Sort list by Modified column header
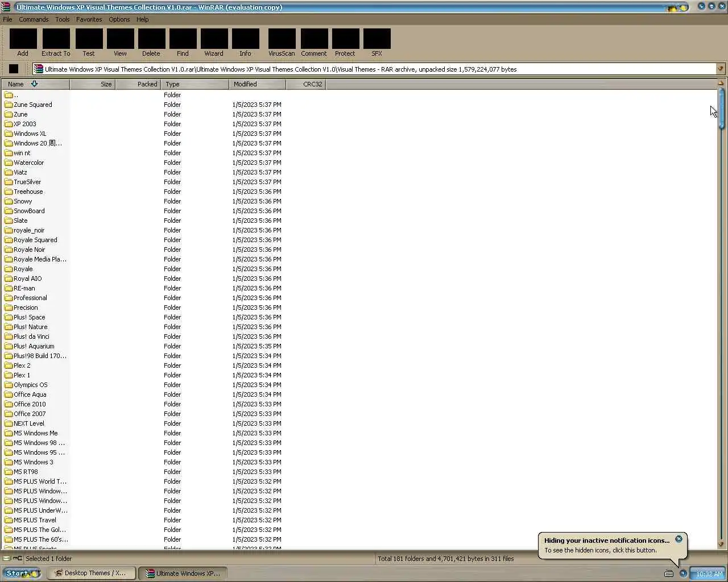Screen dimensions: 728x582 click(257, 84)
